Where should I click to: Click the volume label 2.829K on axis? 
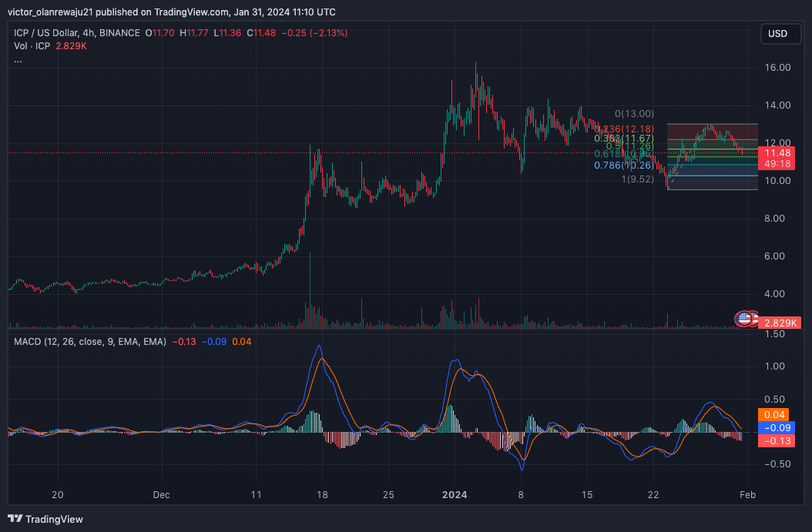coord(780,323)
